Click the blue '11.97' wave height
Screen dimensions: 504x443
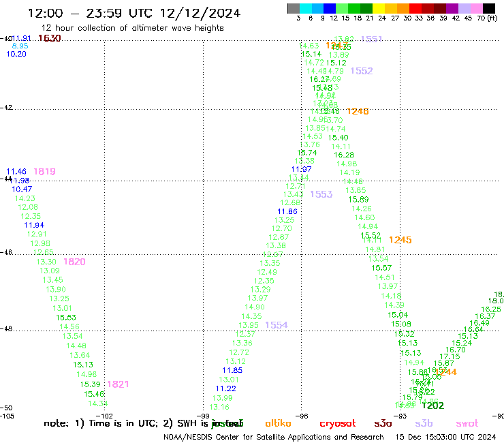[x=302, y=169]
